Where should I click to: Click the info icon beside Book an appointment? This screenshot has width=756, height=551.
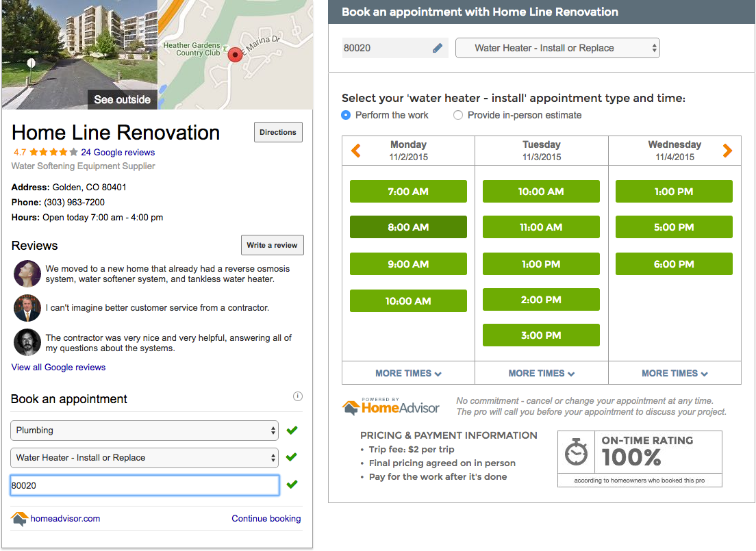297,396
